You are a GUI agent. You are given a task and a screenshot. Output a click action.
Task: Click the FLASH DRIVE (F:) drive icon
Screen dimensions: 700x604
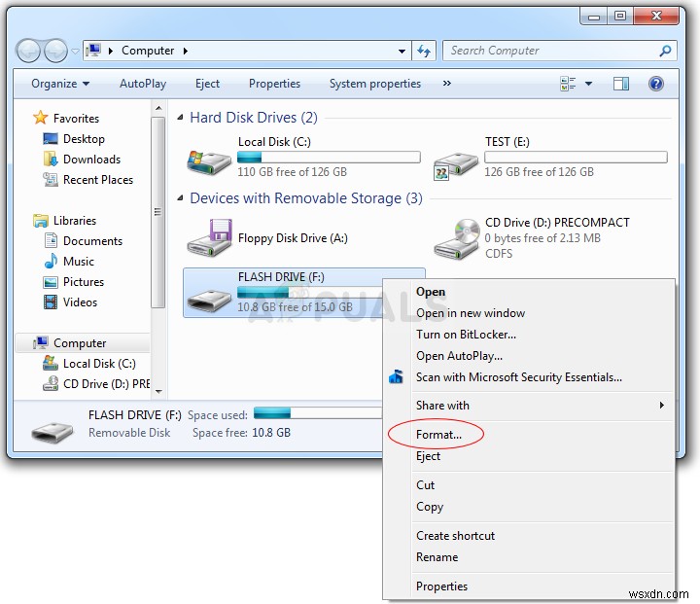(209, 301)
